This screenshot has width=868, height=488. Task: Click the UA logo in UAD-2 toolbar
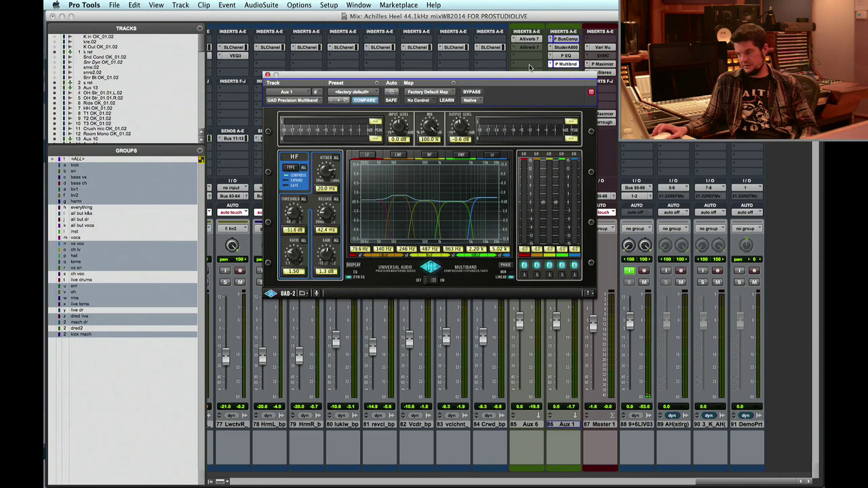click(271, 293)
